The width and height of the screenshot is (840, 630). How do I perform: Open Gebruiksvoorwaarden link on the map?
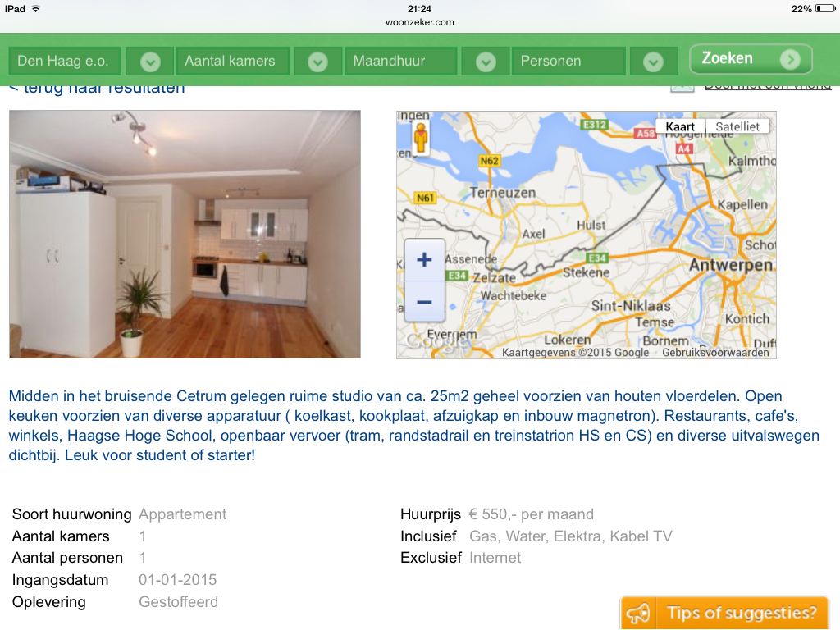[x=715, y=353]
